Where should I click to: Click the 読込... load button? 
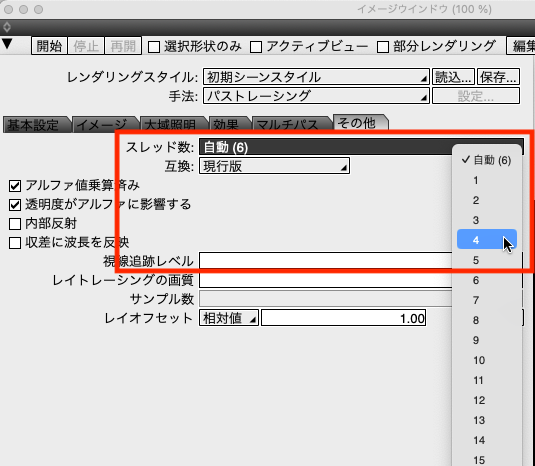453,77
